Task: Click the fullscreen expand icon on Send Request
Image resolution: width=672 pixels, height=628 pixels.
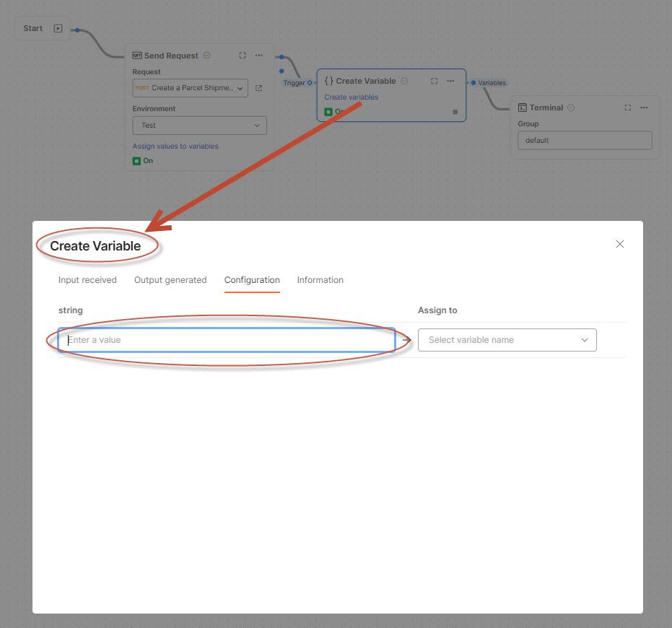Action: 243,56
